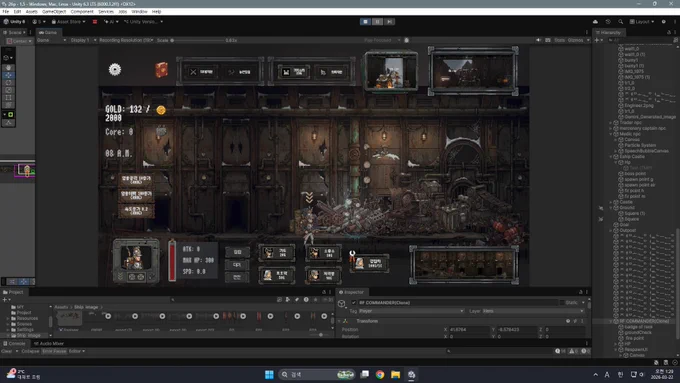Toggle Error Pause in Console

54,351
